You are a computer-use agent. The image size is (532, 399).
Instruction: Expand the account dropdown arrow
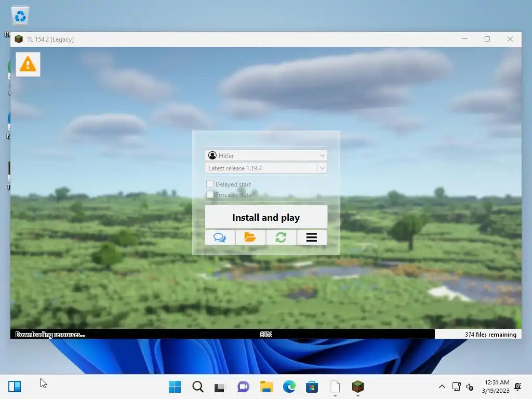322,155
